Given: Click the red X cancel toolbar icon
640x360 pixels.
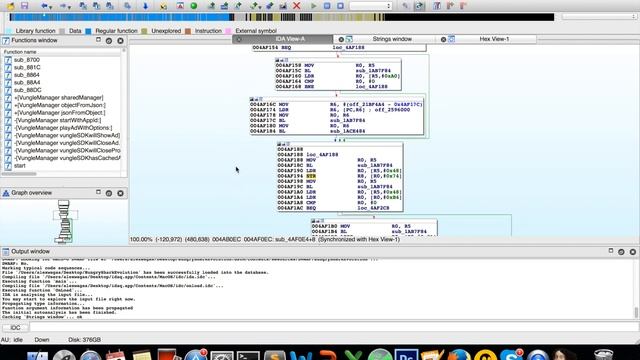Looking at the screenshot, I should coord(297,6).
